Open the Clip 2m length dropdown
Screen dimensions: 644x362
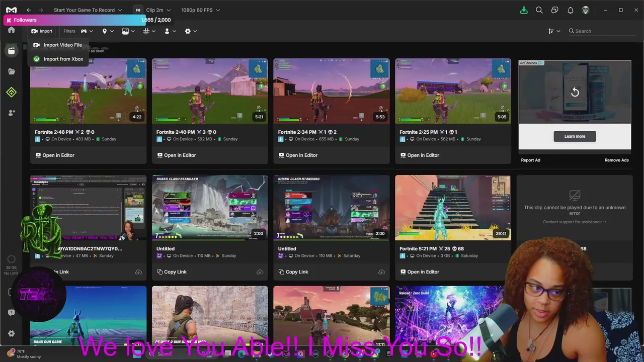158,10
